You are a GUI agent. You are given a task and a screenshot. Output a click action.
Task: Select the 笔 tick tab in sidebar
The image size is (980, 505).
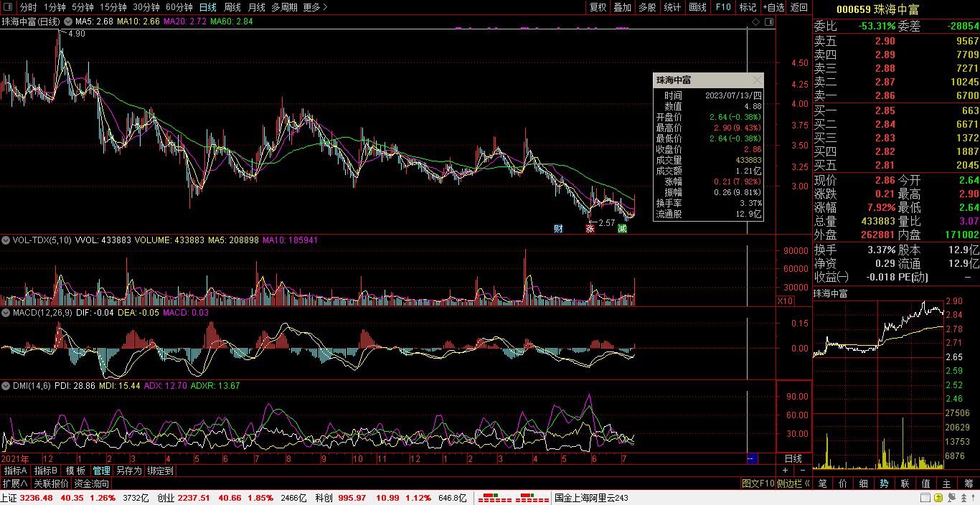822,483
